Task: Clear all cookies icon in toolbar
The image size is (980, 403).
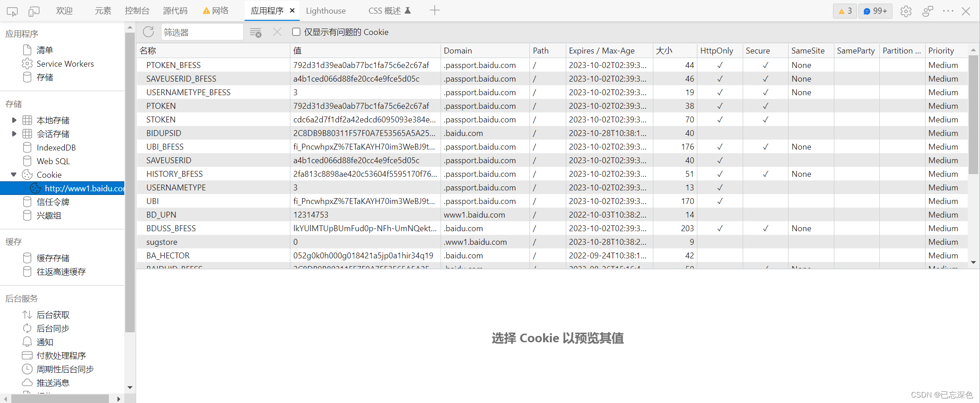Action: [255, 32]
